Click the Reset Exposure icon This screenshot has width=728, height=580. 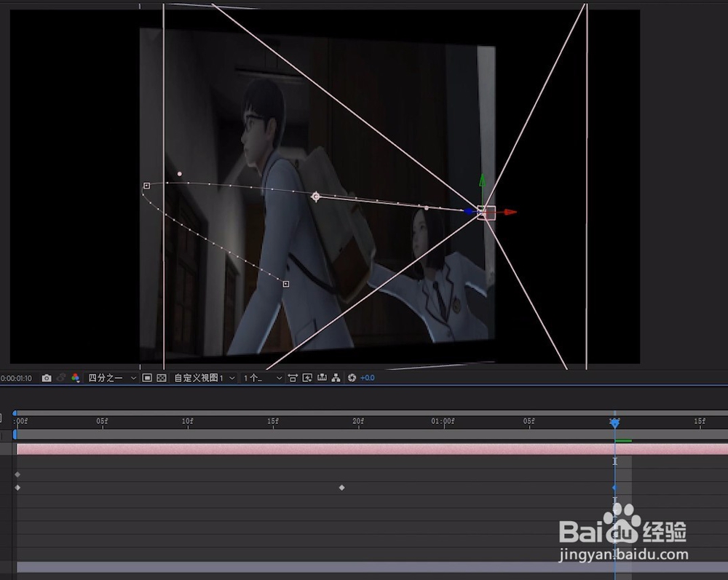[352, 378]
